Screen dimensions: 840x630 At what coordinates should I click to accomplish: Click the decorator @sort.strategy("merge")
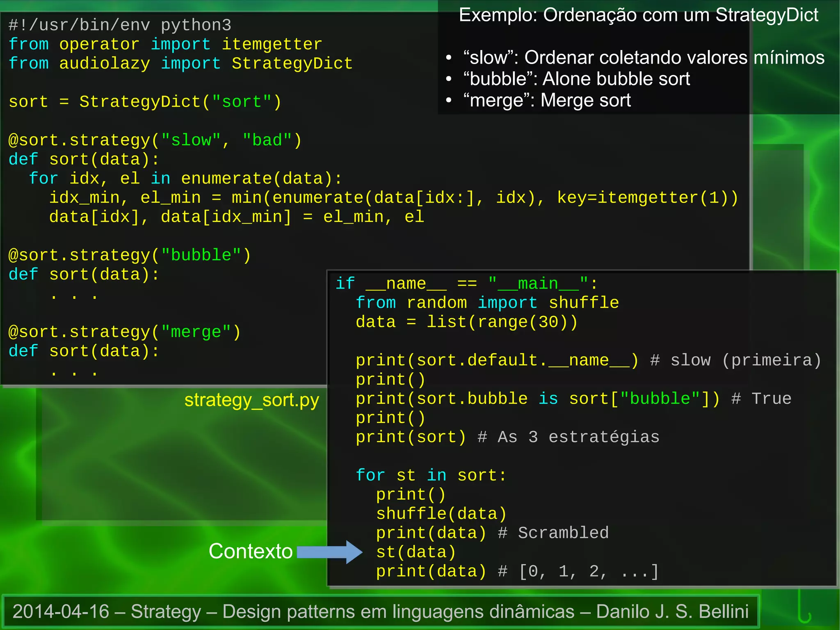[x=125, y=332]
